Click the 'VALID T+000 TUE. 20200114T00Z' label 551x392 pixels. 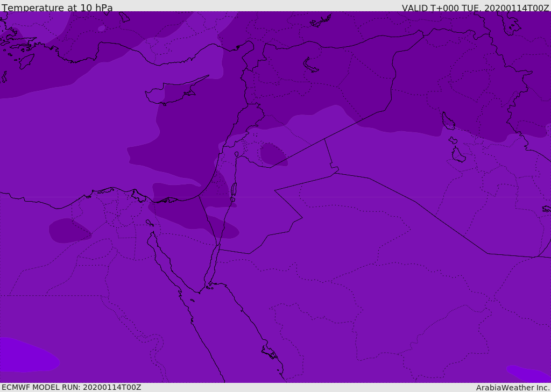coord(476,8)
